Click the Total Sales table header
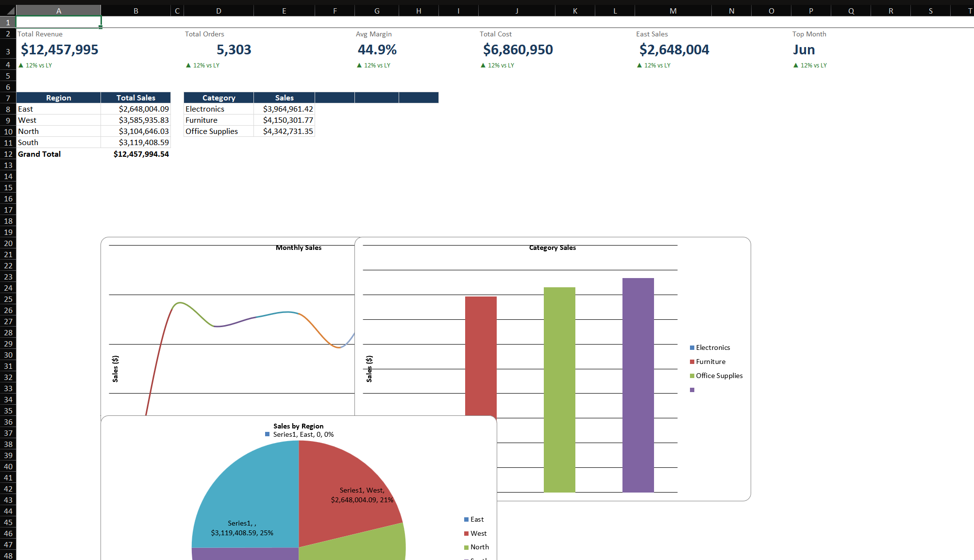This screenshot has height=560, width=974. pyautogui.click(x=136, y=98)
